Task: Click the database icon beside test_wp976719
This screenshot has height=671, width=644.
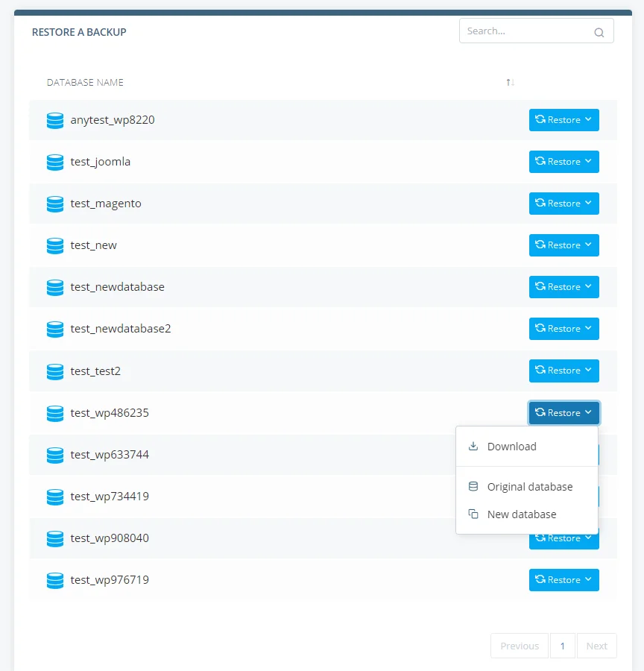Action: (x=54, y=580)
